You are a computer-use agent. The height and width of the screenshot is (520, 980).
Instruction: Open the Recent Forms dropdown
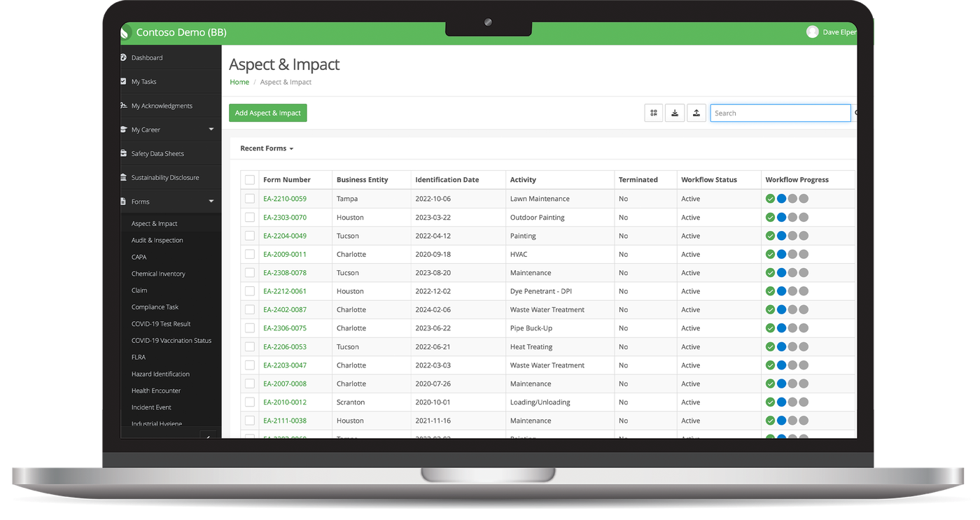click(267, 148)
